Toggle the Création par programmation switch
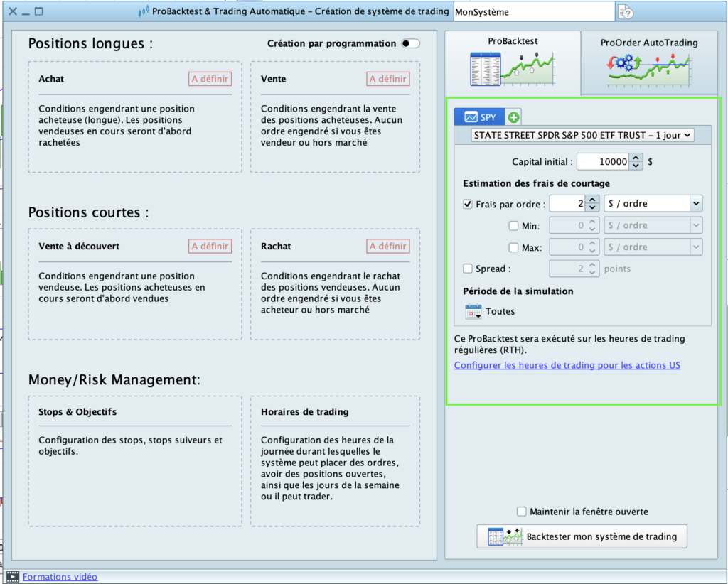This screenshot has height=584, width=728. (x=410, y=43)
